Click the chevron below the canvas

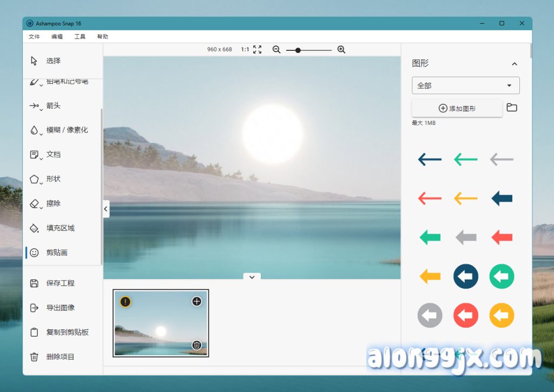[252, 276]
